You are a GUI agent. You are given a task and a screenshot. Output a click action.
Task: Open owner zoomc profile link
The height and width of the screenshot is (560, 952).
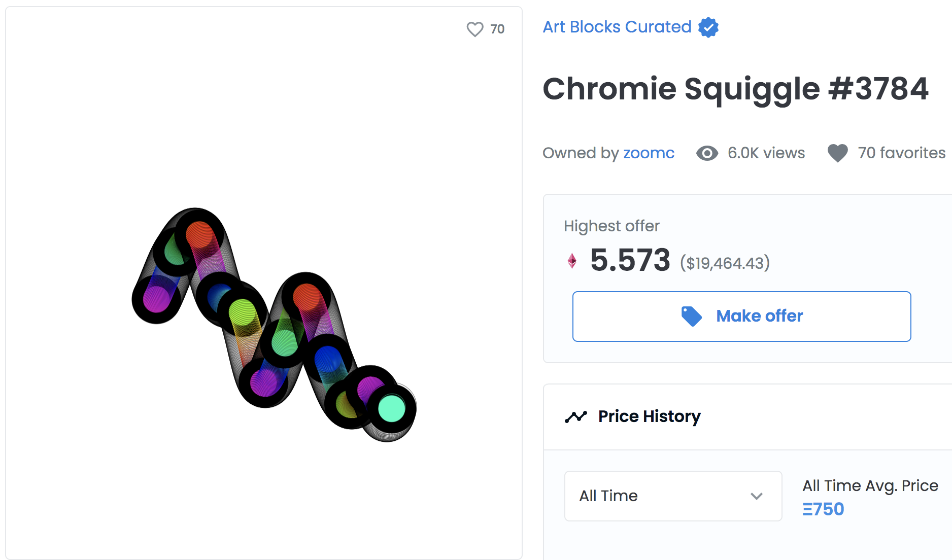[649, 153]
